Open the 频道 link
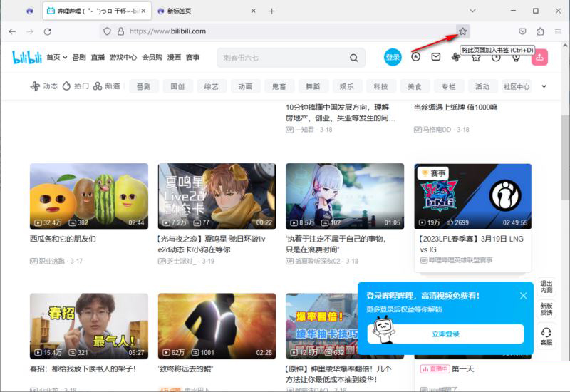The width and height of the screenshot is (570, 392). pos(106,86)
